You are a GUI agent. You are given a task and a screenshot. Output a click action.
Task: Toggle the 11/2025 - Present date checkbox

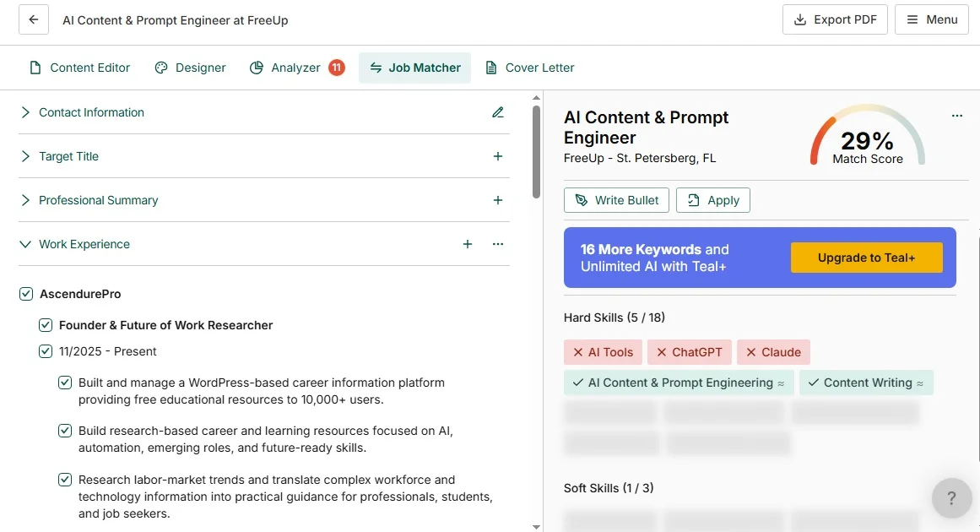(46, 351)
